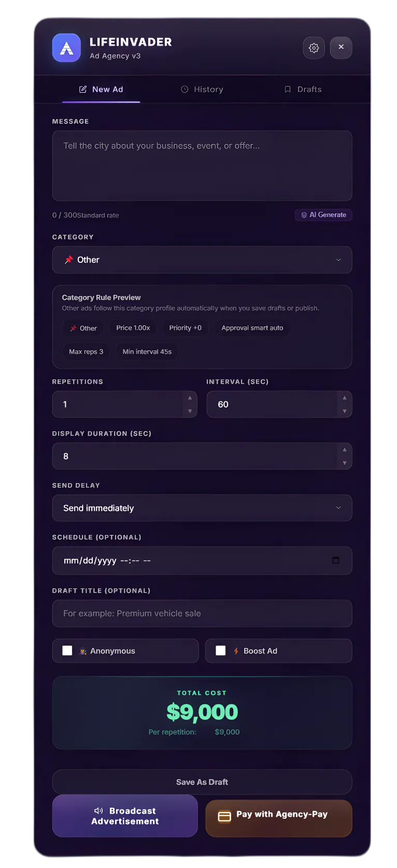The image size is (397, 868).
Task: Enable the Anonymous checkbox
Action: tap(67, 651)
